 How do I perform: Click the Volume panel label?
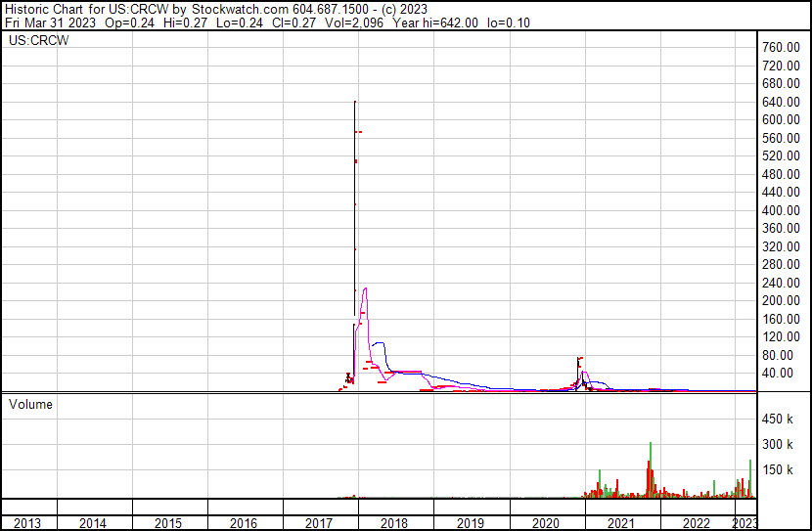(x=30, y=404)
